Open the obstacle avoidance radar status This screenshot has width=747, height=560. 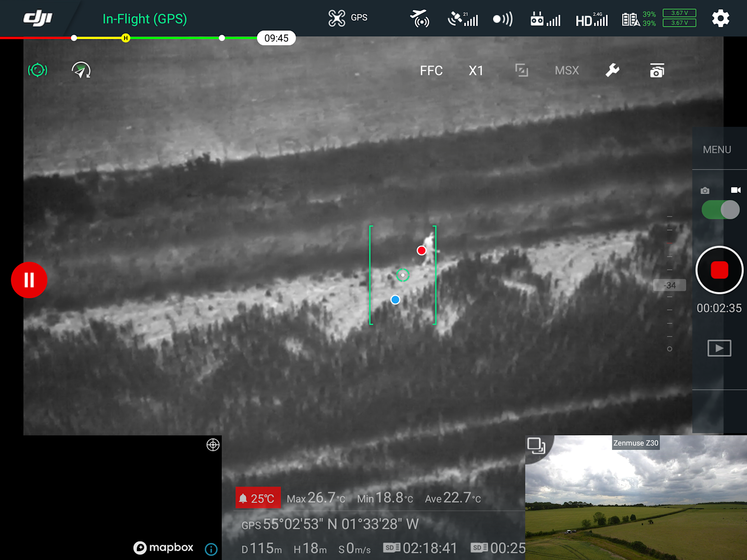click(x=503, y=19)
